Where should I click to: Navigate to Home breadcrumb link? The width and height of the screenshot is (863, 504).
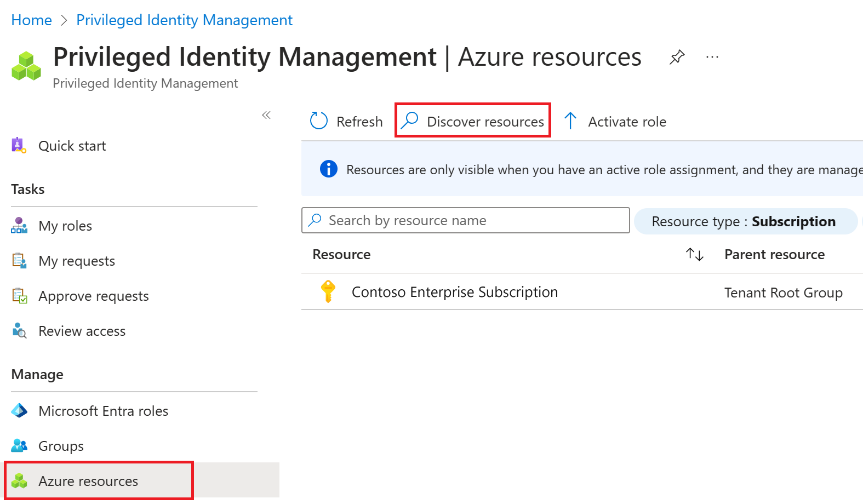coord(32,20)
